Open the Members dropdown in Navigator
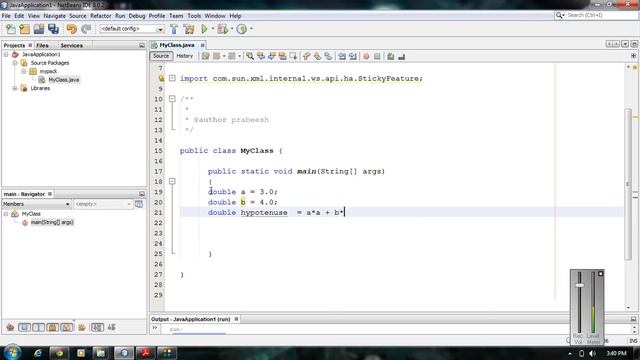This screenshot has height=360, width=640. click(x=36, y=204)
